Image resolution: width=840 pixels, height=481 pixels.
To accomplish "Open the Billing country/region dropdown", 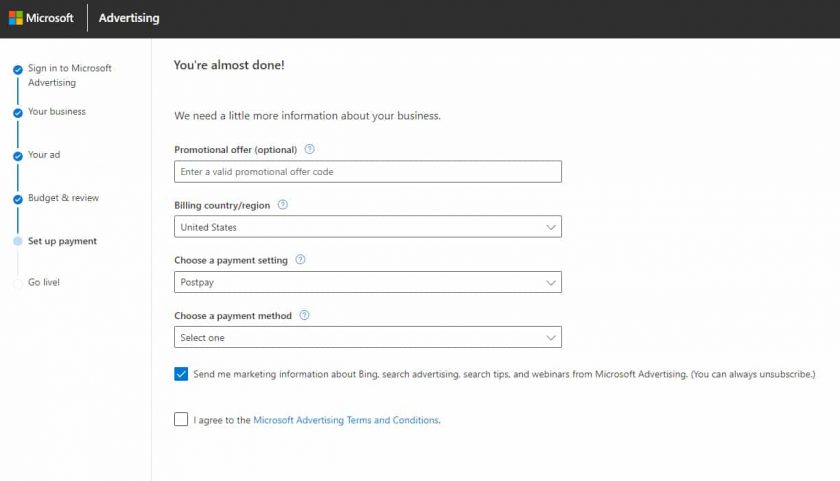I will 368,227.
